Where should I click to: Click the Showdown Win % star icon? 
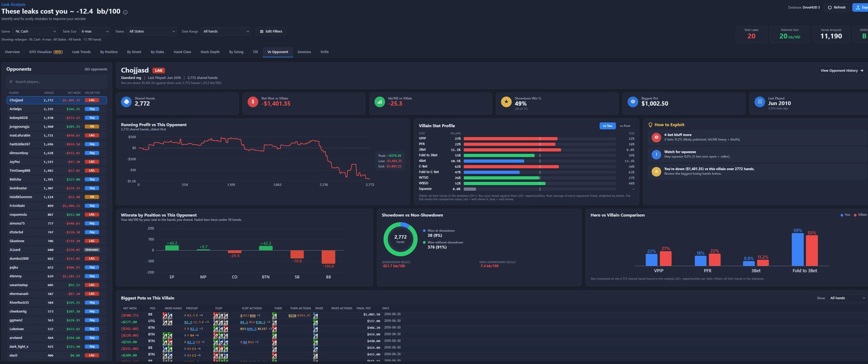[x=506, y=102]
